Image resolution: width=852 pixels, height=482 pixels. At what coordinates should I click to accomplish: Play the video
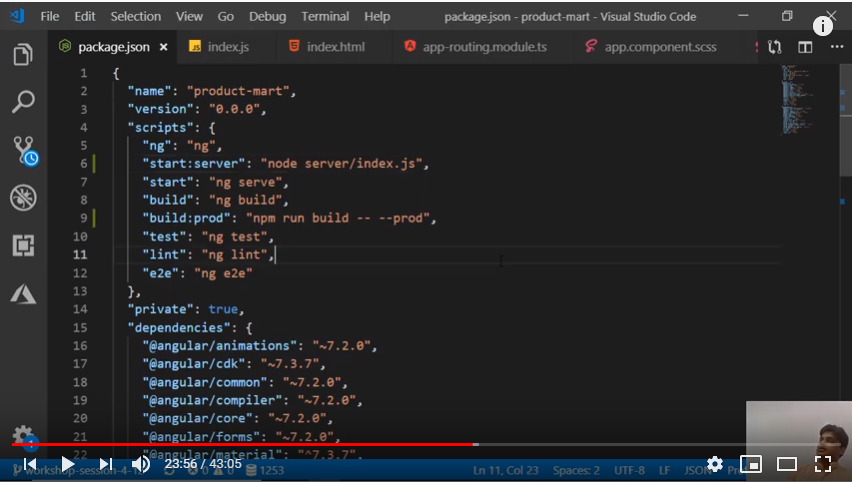(x=67, y=464)
